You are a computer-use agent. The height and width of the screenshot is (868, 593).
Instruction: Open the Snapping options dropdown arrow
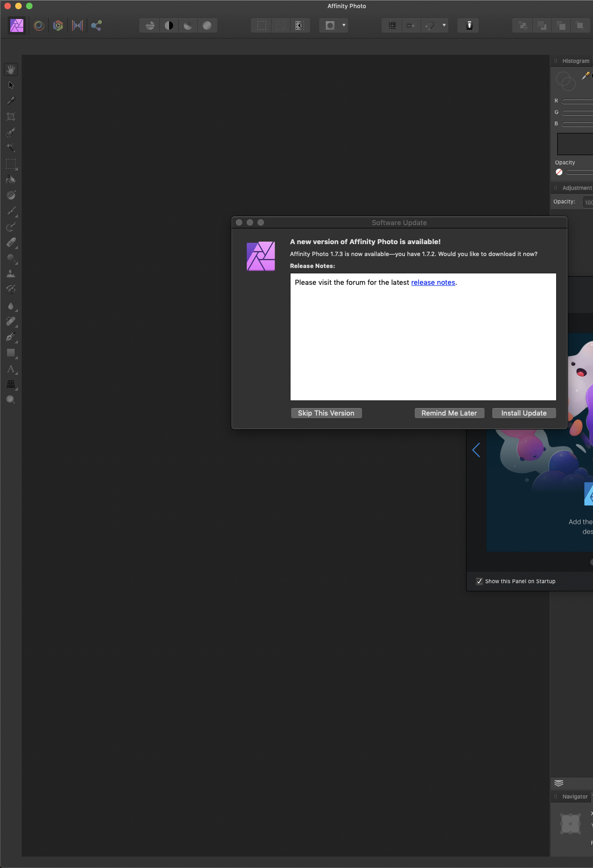444,25
